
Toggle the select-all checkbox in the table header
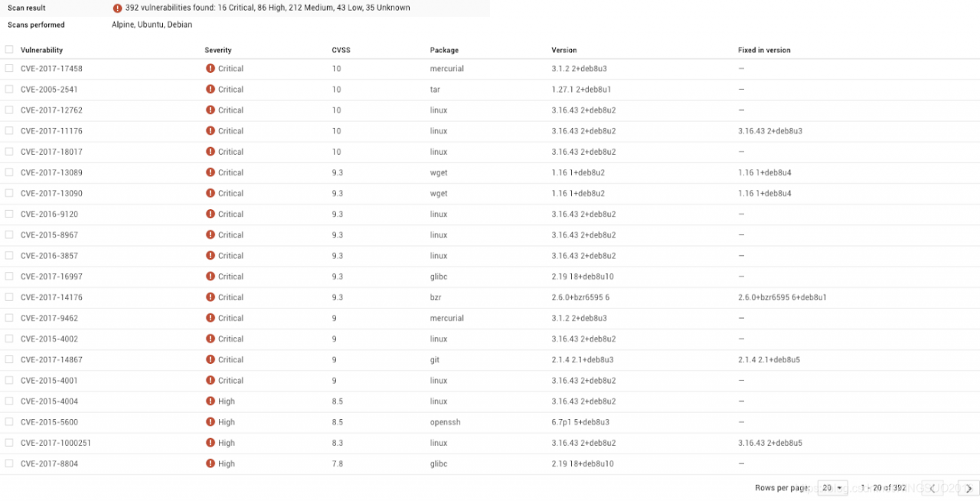(x=9, y=50)
